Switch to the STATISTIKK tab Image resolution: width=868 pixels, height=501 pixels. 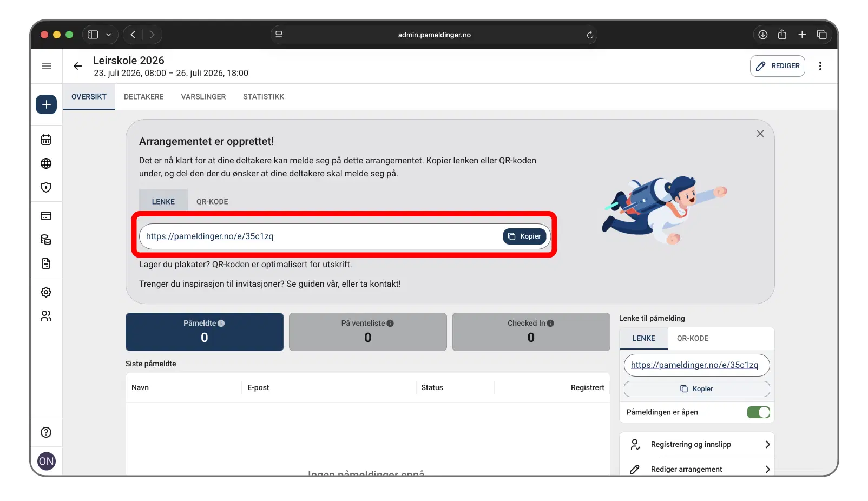[263, 97]
